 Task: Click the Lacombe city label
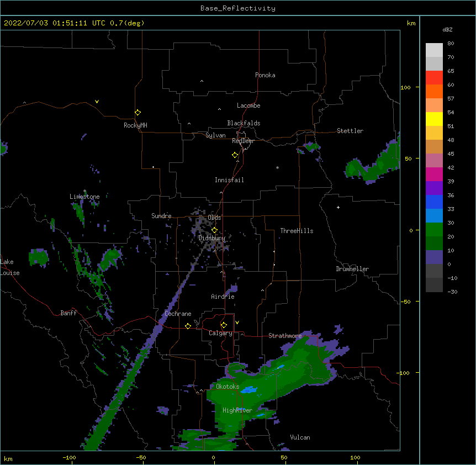pyautogui.click(x=248, y=105)
